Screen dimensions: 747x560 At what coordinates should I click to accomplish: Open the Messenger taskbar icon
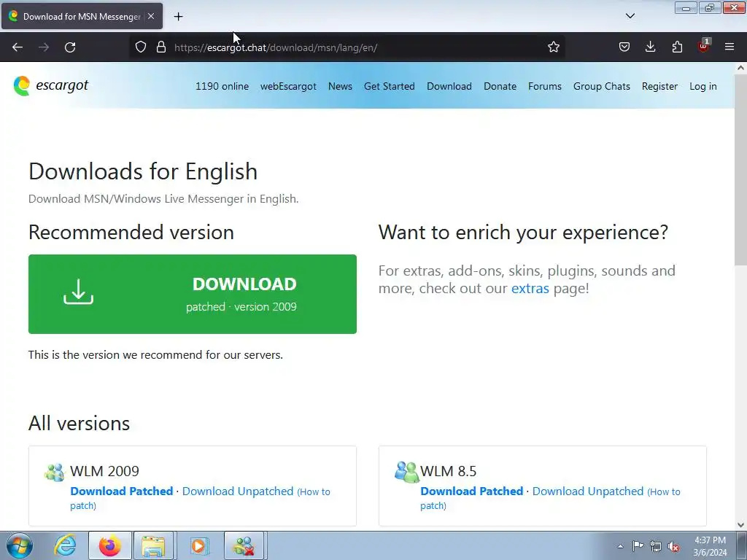[244, 545]
